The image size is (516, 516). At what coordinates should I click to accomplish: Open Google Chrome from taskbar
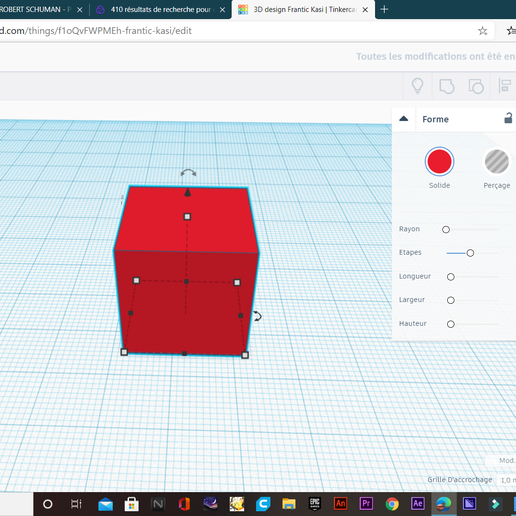coord(392,504)
